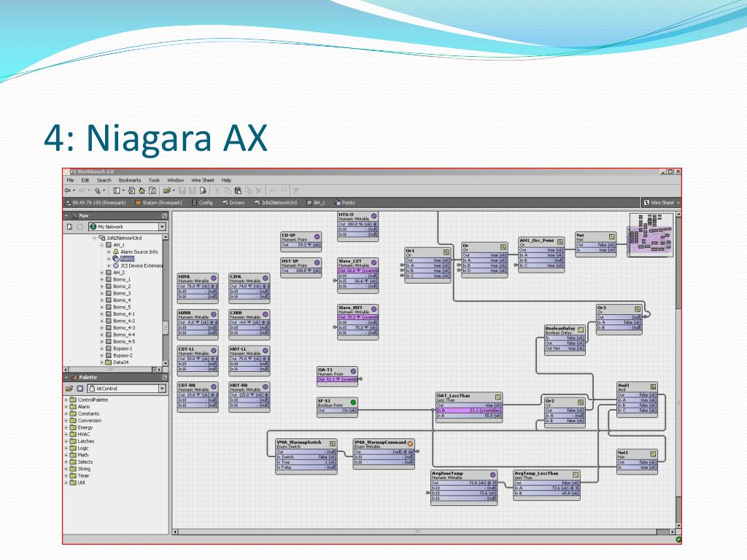Click the icon on the BooleanDelay block

tap(581, 329)
